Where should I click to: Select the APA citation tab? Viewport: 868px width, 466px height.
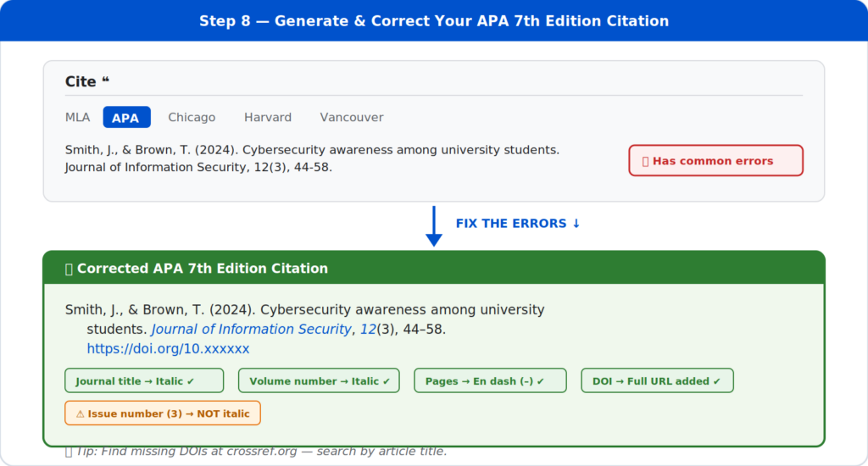pos(126,118)
